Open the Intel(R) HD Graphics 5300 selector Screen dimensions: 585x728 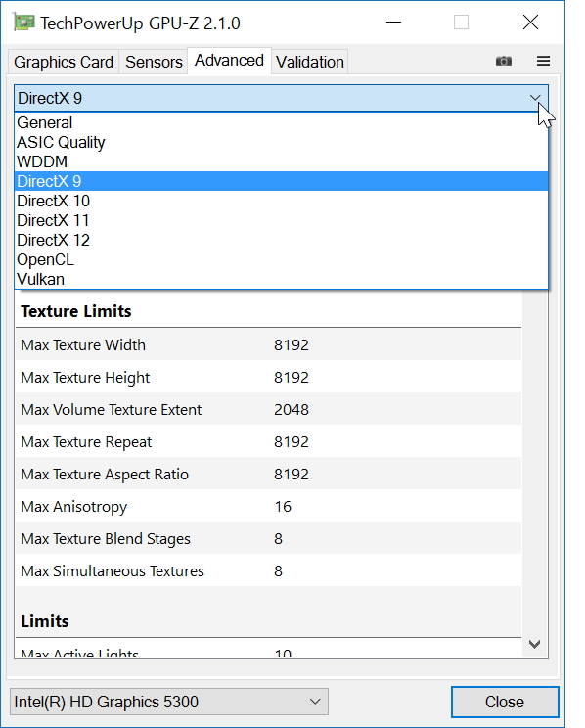[169, 702]
